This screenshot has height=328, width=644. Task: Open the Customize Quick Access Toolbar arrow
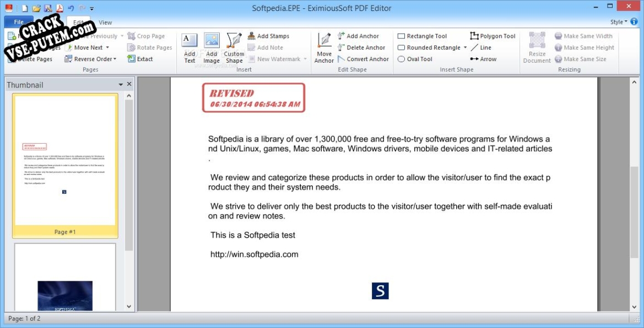tap(92, 9)
